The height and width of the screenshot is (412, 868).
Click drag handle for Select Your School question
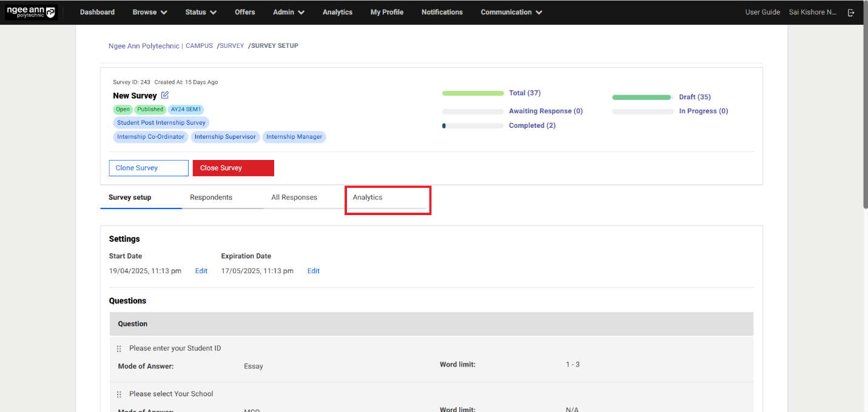[x=119, y=394]
